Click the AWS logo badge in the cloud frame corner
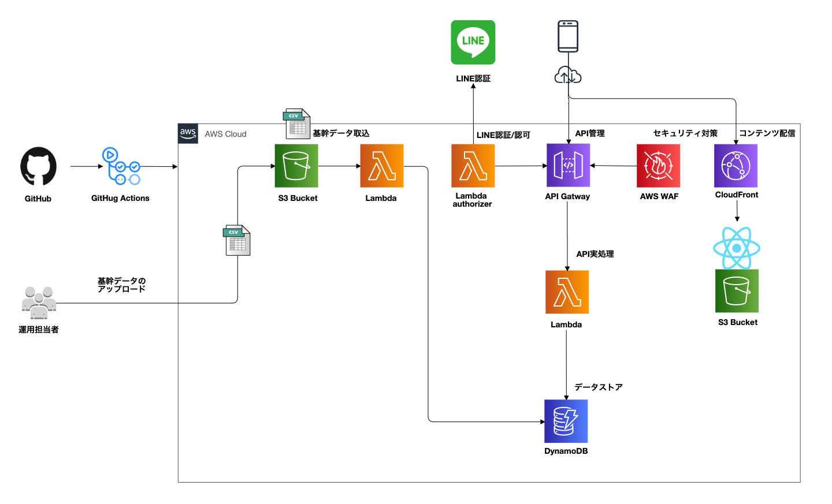The image size is (832, 504). 188,133
